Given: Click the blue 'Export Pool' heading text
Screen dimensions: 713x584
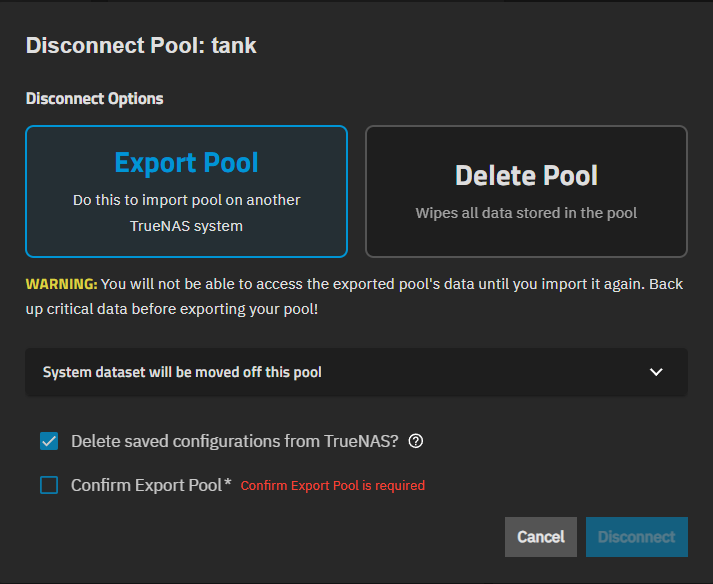Looking at the screenshot, I should [186, 163].
